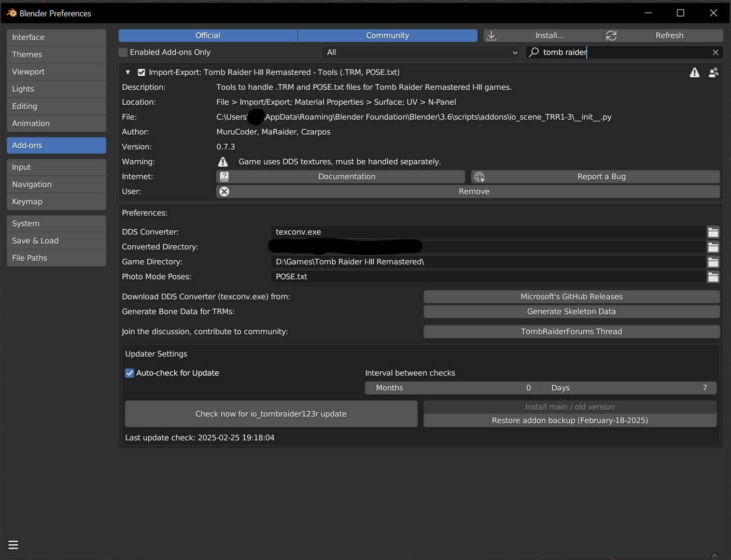Minimize the Blender Preferences window
The image size is (731, 560).
coord(648,13)
